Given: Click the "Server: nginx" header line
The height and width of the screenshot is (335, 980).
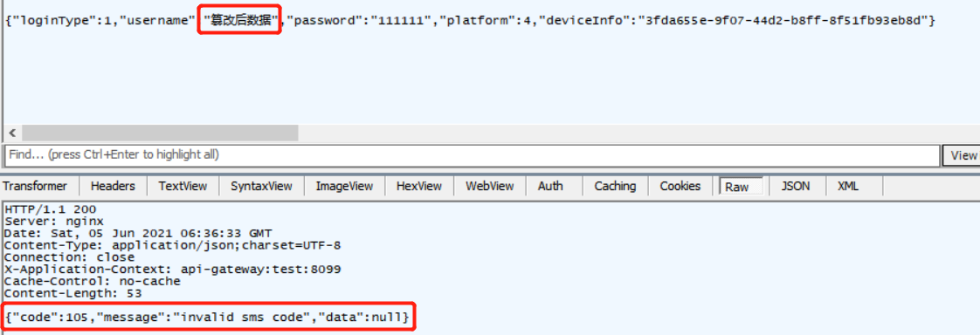Looking at the screenshot, I should click(x=54, y=221).
